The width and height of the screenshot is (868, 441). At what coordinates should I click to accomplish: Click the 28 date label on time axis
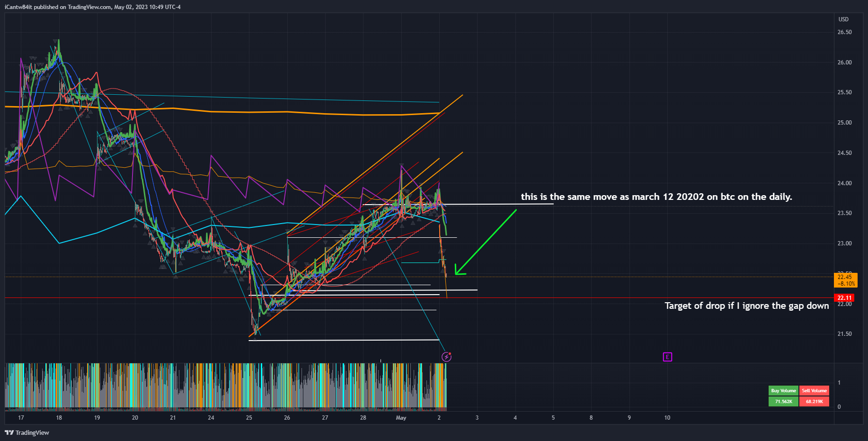363,418
